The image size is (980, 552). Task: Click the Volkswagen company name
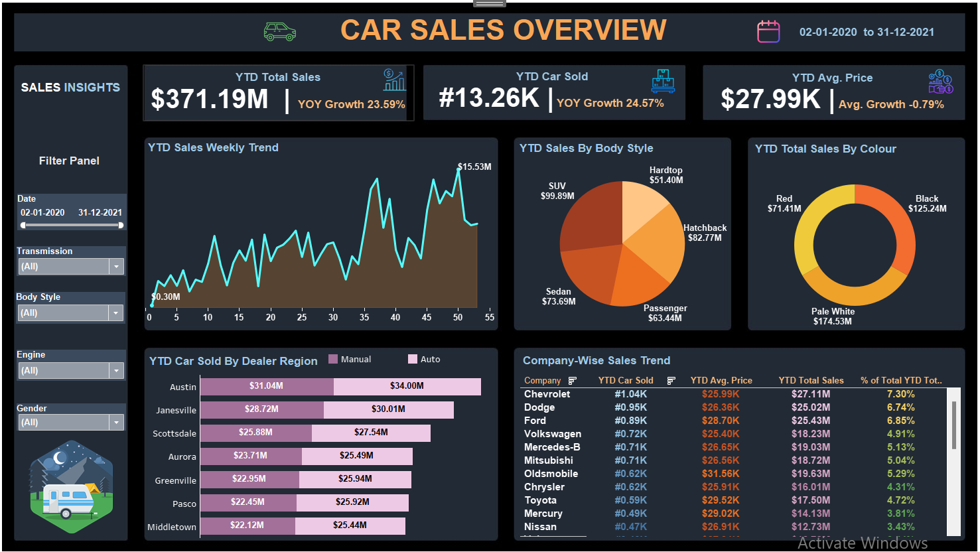(553, 434)
